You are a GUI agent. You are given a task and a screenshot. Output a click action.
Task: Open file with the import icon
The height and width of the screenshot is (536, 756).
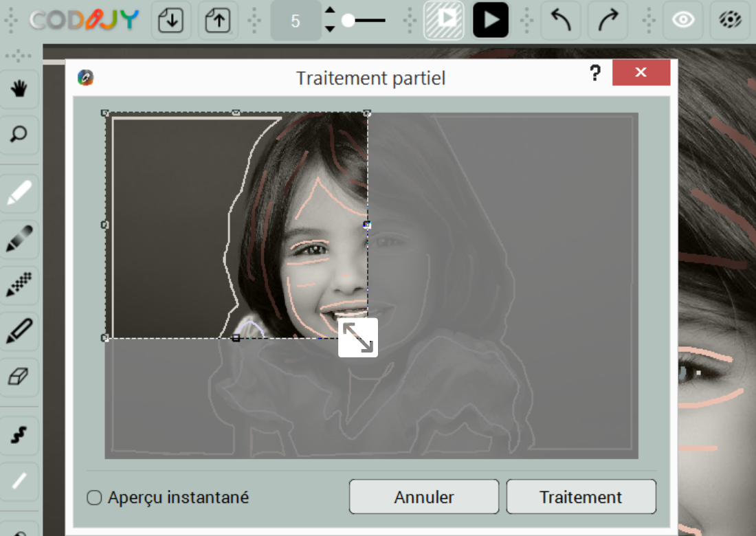[170, 20]
